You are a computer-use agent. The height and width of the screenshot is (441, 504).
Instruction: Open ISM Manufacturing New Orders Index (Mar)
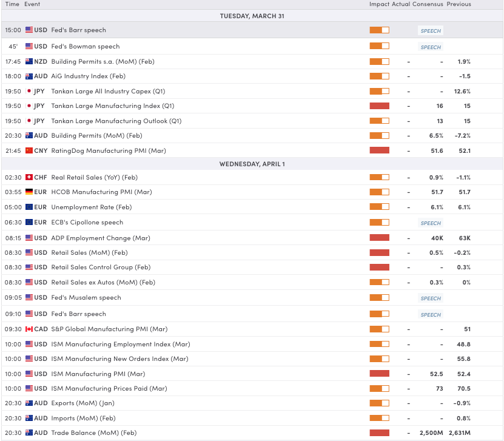[x=119, y=359]
